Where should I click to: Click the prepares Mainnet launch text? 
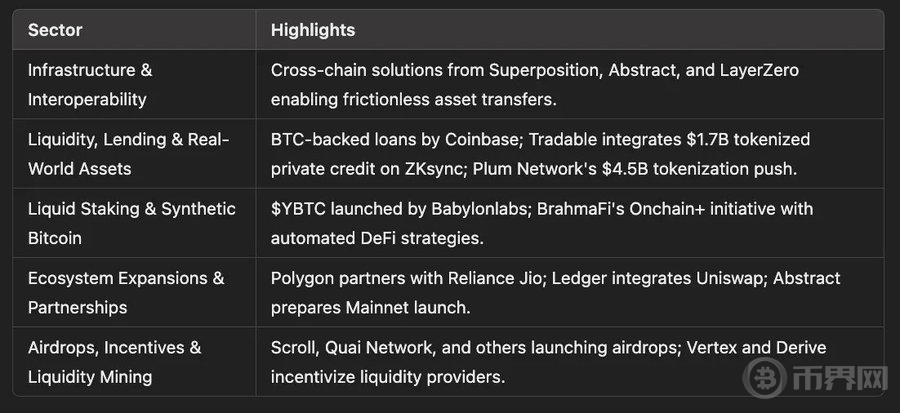click(371, 307)
